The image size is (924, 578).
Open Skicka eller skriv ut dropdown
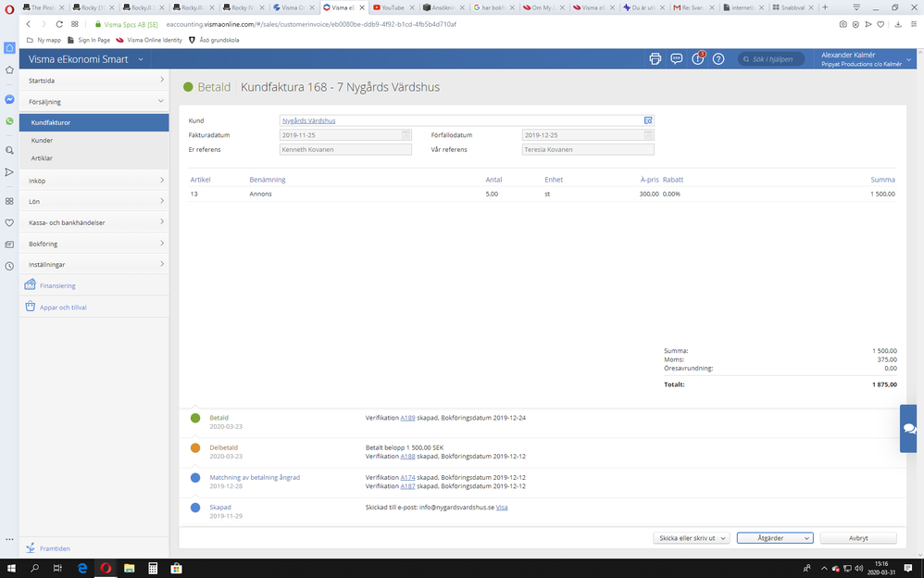tap(692, 538)
